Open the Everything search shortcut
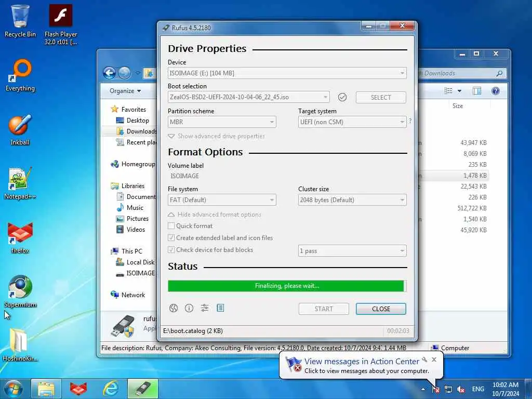Viewport: 532px width, 399px height. [20, 75]
